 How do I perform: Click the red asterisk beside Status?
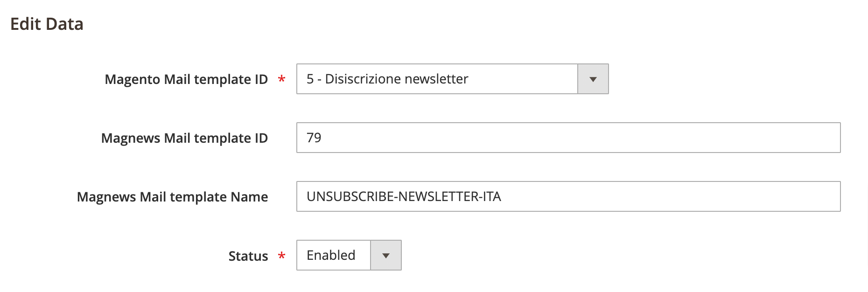[281, 255]
